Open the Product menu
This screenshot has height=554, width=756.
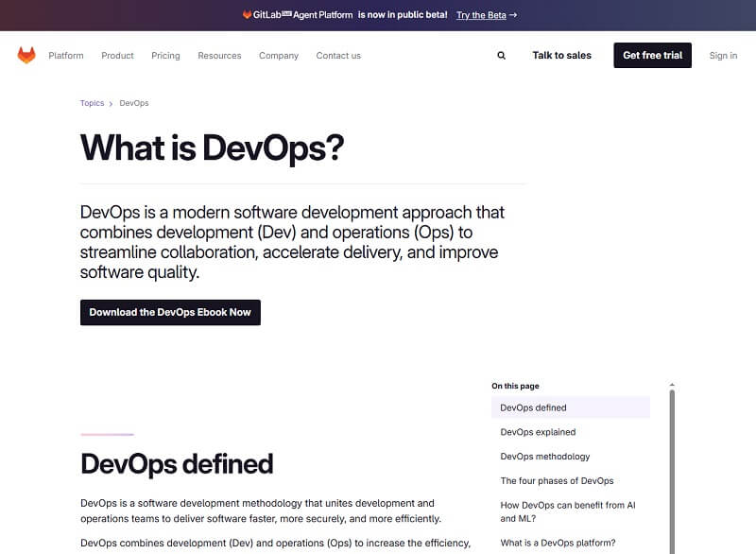pyautogui.click(x=117, y=56)
